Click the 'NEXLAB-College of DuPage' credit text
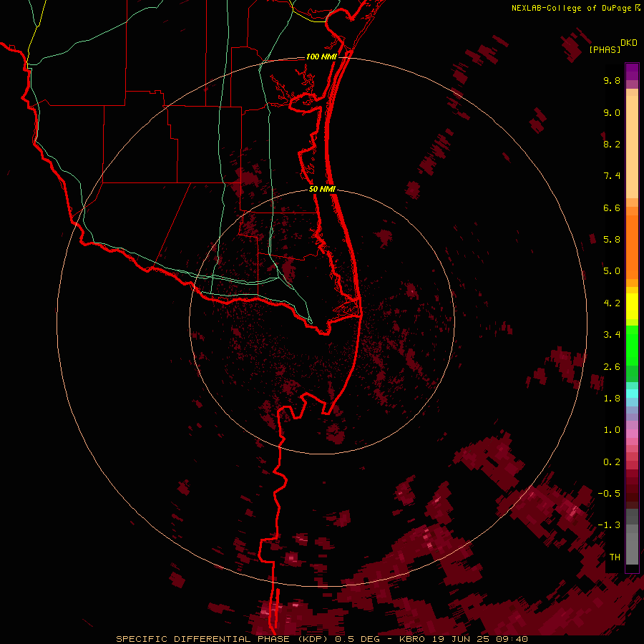The width and height of the screenshot is (644, 644). (571, 8)
